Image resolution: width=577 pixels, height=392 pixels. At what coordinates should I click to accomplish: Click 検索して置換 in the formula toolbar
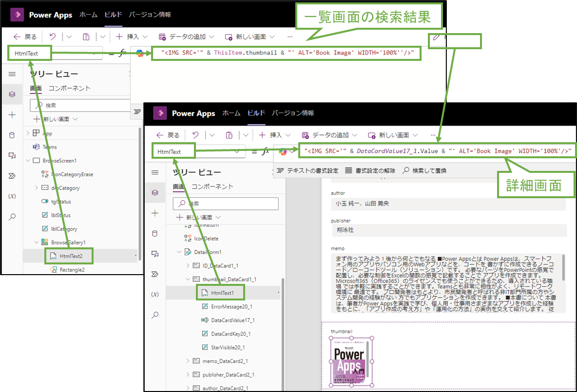click(x=424, y=170)
